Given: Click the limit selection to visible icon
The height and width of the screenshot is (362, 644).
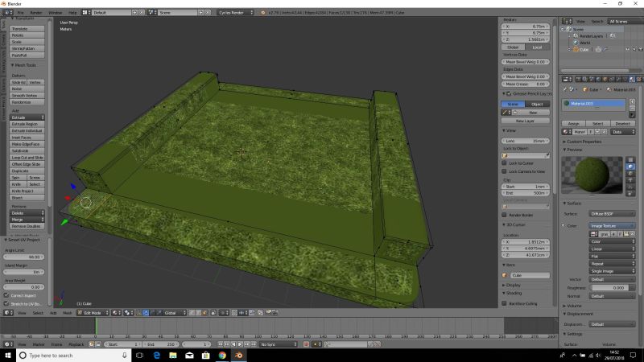Looking at the screenshot, I should tap(213, 313).
